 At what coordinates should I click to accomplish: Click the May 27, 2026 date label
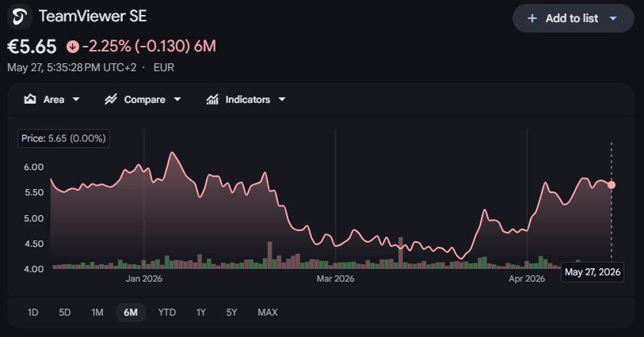593,272
